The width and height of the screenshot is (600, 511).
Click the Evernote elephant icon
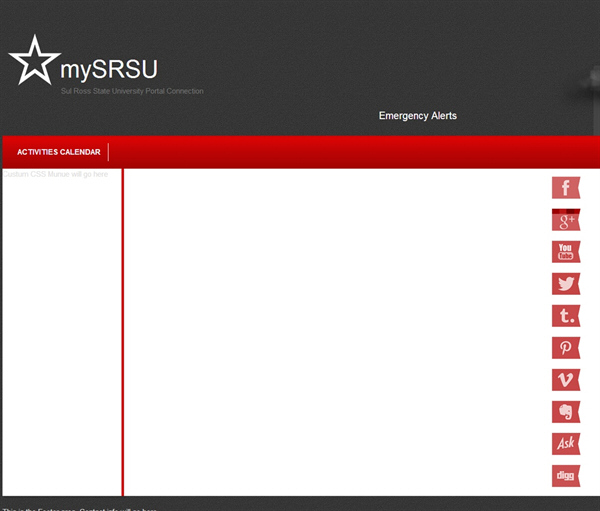click(x=566, y=412)
